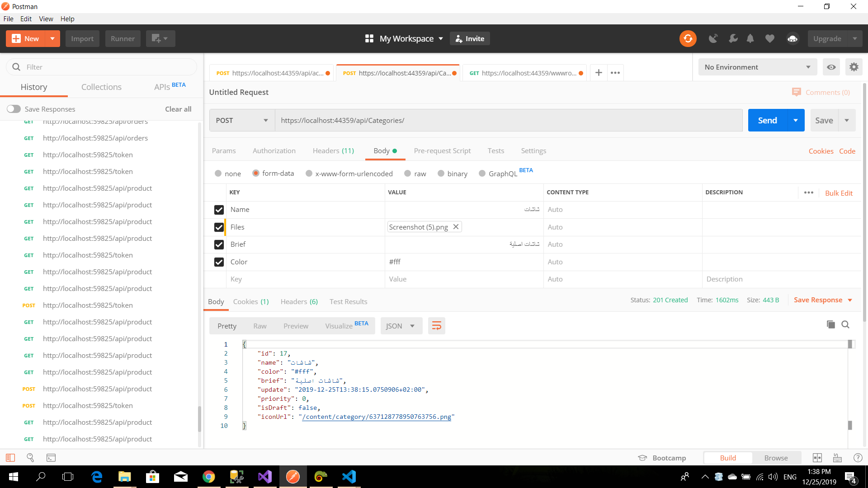This screenshot has width=868, height=488.
Task: Open the Authorization request tab
Action: click(274, 150)
